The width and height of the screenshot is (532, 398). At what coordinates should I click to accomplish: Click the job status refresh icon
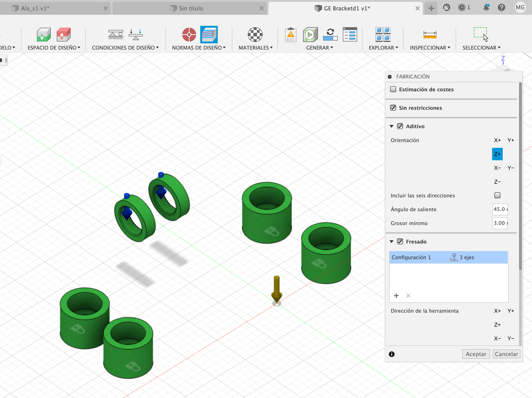click(330, 35)
